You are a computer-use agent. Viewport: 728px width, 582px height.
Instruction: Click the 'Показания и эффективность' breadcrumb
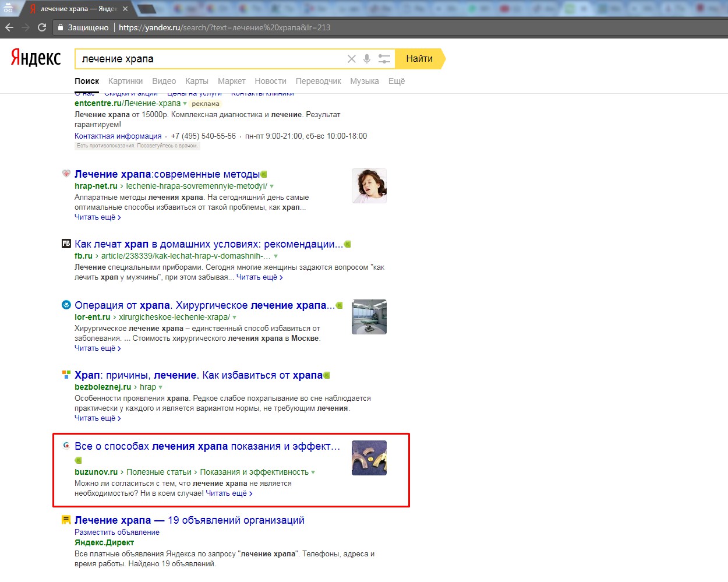(255, 472)
